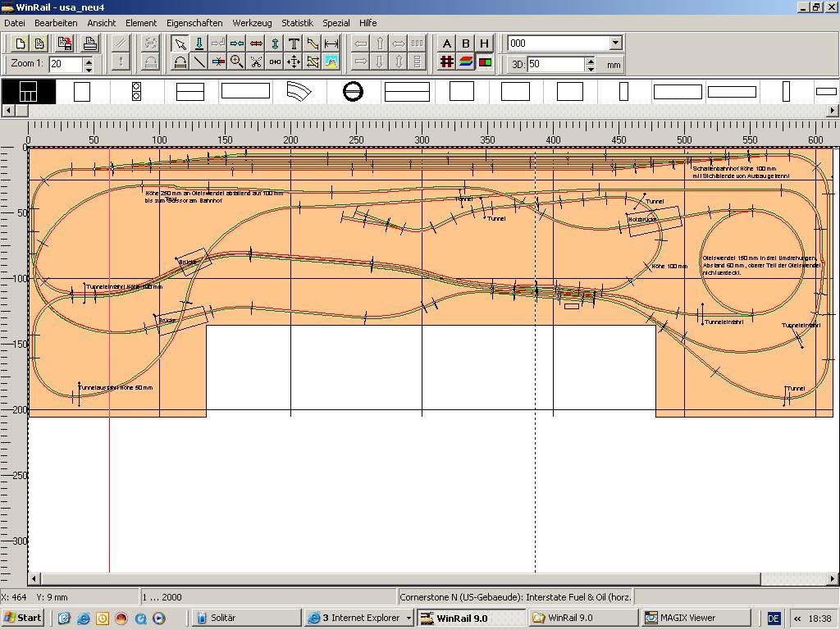The width and height of the screenshot is (840, 630).
Task: Open the Werkzeug menu
Action: pyautogui.click(x=252, y=23)
